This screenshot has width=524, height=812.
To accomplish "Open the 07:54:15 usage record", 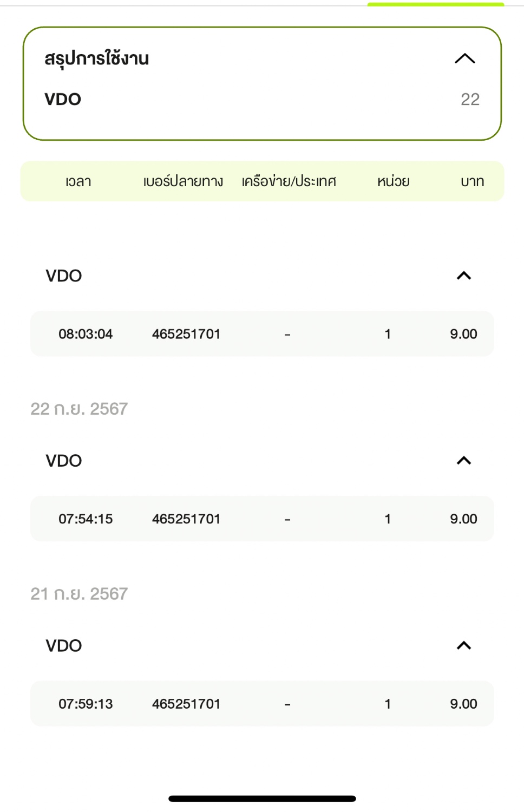I will coord(262,519).
